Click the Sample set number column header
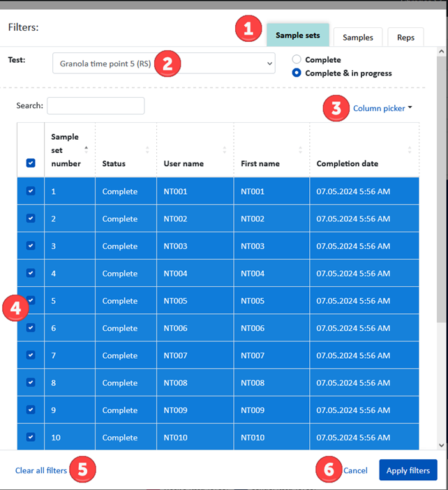448x490 pixels. tap(70, 150)
